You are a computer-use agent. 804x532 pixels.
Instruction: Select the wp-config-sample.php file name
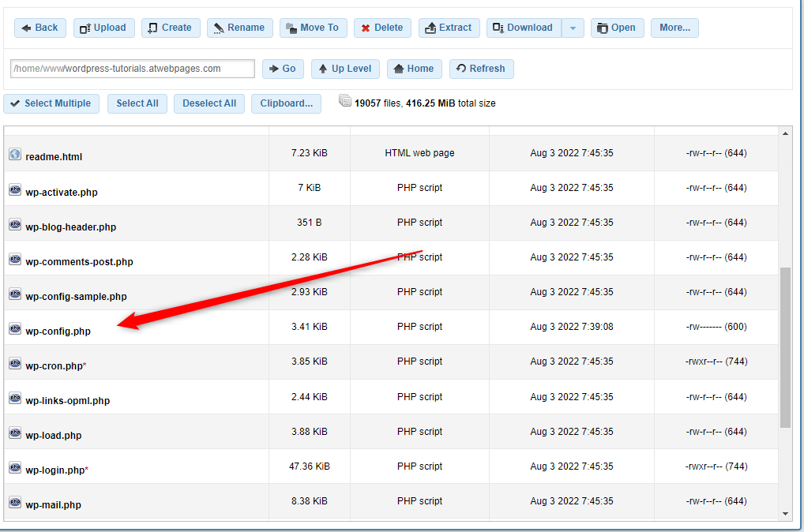[x=77, y=297]
